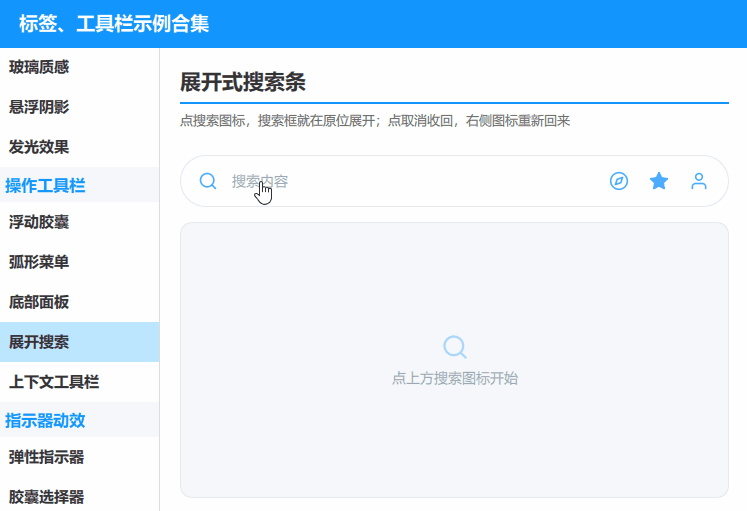The height and width of the screenshot is (511, 747).
Task: Open 上下文工具栏 in the sidebar
Action: coord(80,382)
